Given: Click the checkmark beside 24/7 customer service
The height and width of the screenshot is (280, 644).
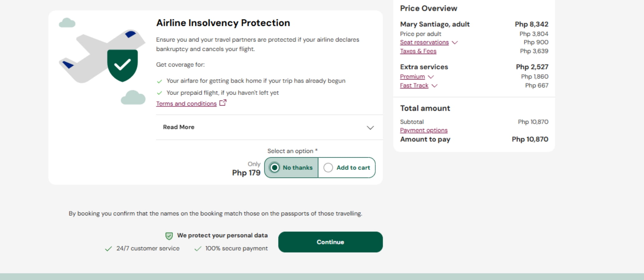Looking at the screenshot, I should [108, 249].
